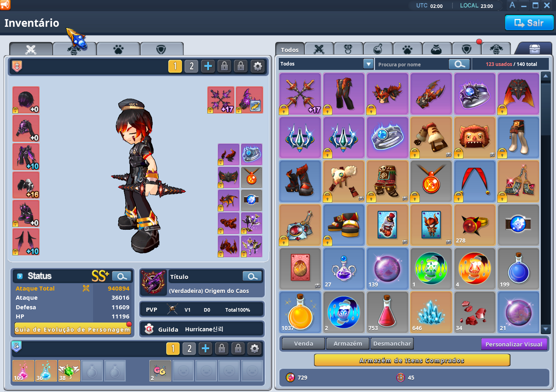Click the GG emote quick slot
Viewport: 556px width, 392px height.
click(x=160, y=370)
